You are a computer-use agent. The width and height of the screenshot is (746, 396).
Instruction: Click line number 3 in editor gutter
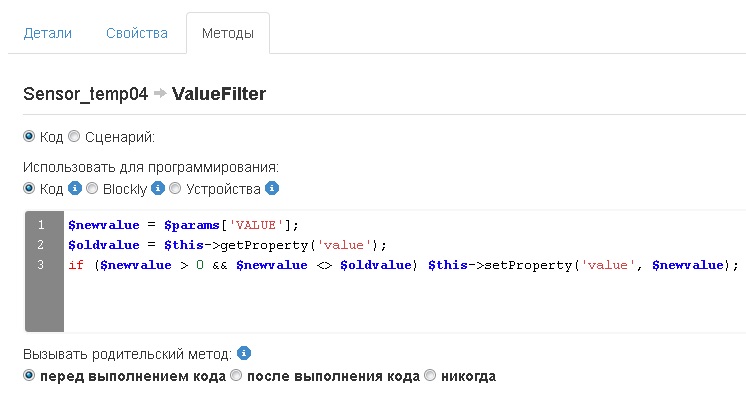[x=41, y=265]
